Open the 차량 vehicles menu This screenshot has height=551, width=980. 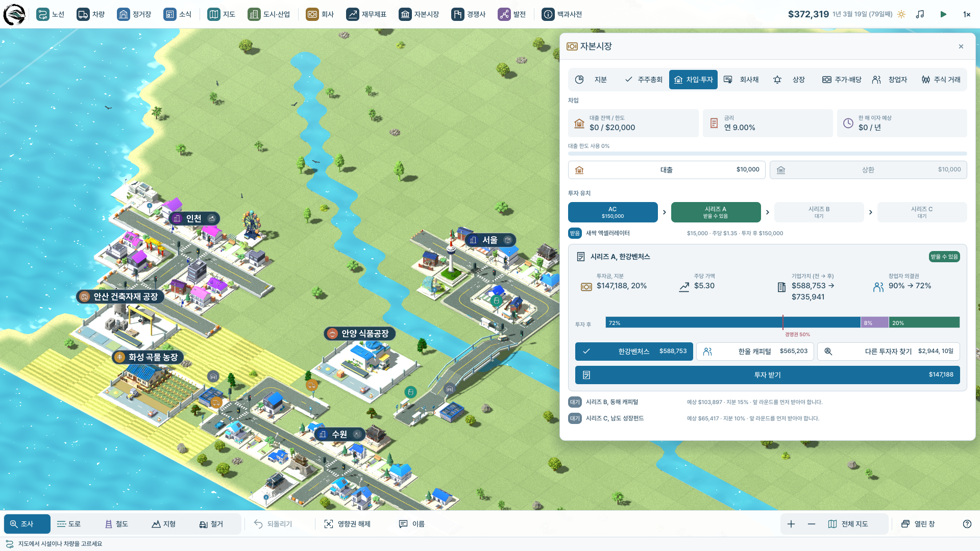(x=91, y=14)
